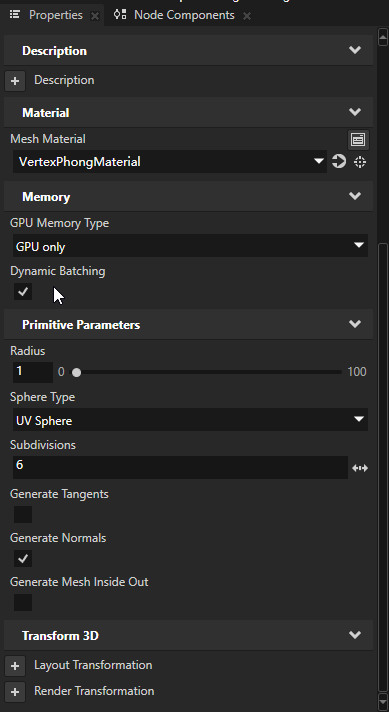Click the material picker crosshair icon

[x=360, y=162]
